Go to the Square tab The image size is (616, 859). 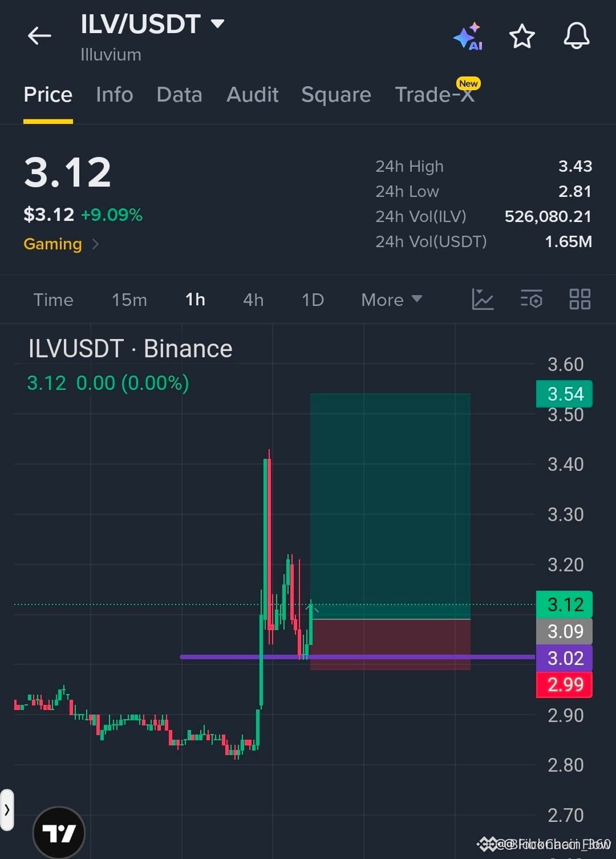[x=336, y=95]
